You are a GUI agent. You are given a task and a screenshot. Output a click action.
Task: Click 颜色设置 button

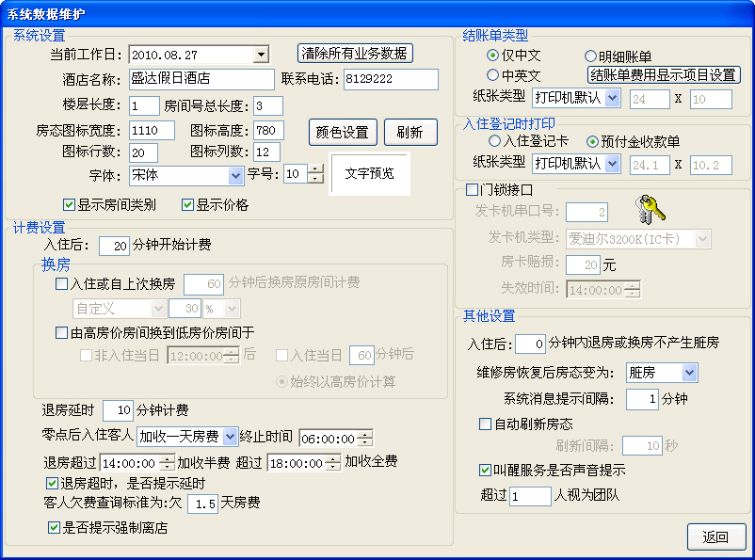(343, 132)
